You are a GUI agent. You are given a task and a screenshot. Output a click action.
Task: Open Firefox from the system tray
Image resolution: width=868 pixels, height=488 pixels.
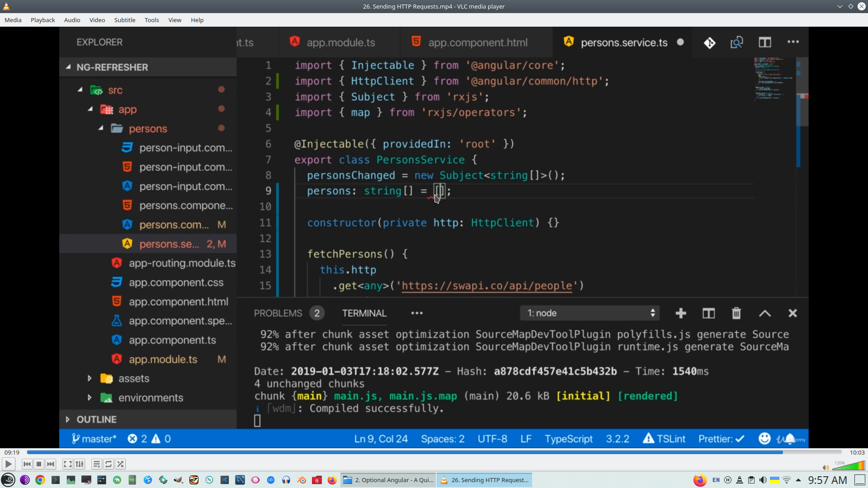click(x=700, y=480)
